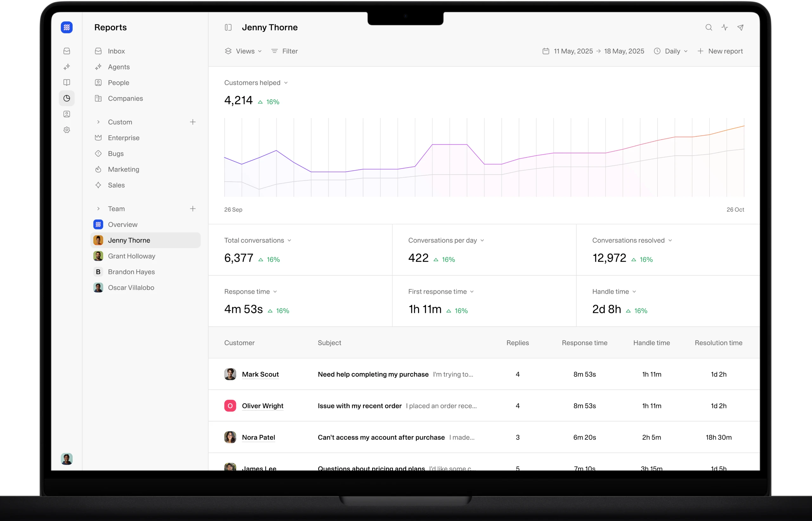Screen dimensions: 812x521
Task: Open the contact card icon in the rail
Action: point(67,114)
